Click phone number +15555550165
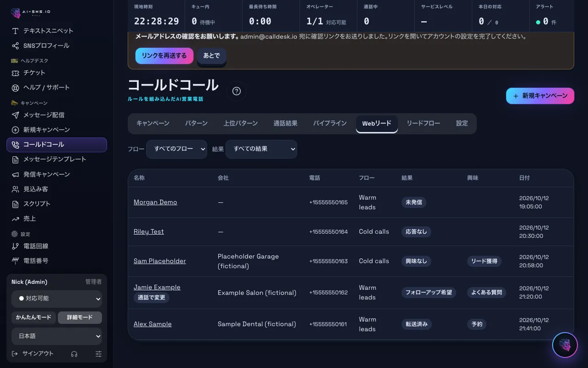 [x=328, y=202]
